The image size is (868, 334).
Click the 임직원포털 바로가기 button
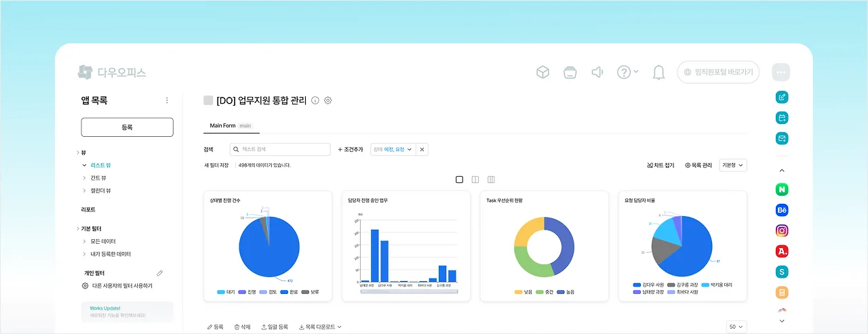pos(718,72)
